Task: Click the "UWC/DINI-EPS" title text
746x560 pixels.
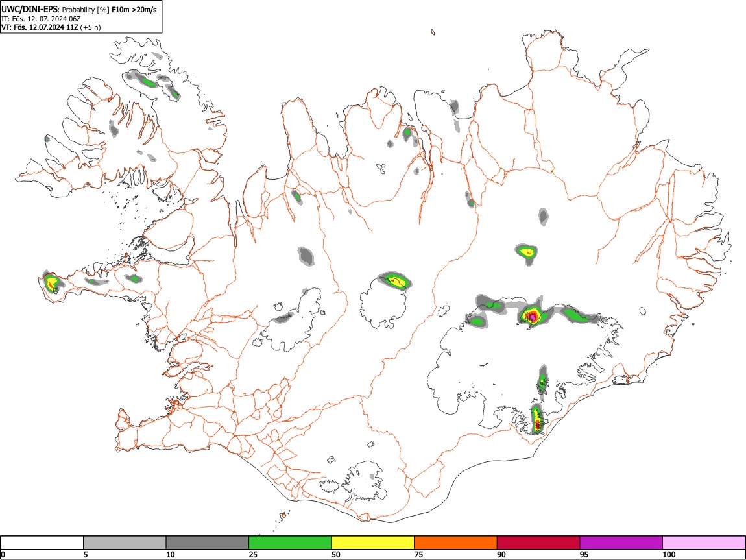Action: tap(29, 10)
